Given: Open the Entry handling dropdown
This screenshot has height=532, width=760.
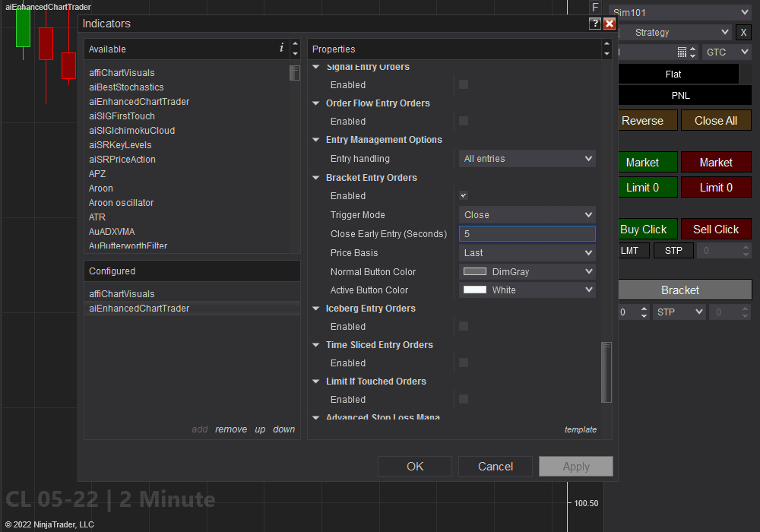Looking at the screenshot, I should (x=527, y=159).
